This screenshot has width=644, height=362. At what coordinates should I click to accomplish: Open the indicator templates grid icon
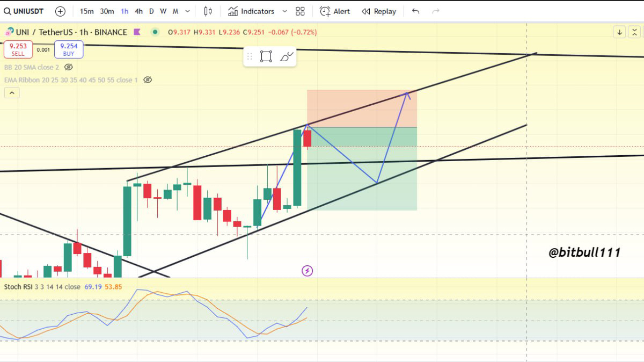point(299,11)
